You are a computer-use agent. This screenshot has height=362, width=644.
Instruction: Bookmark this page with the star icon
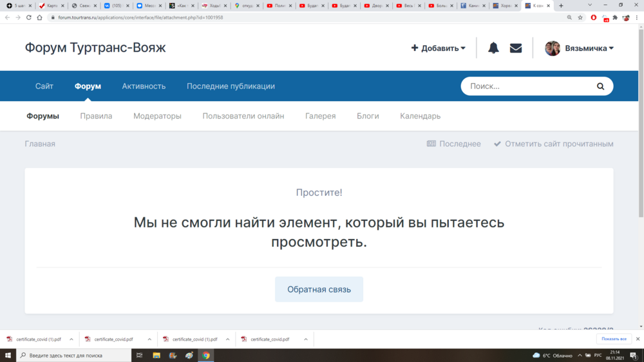(x=580, y=17)
